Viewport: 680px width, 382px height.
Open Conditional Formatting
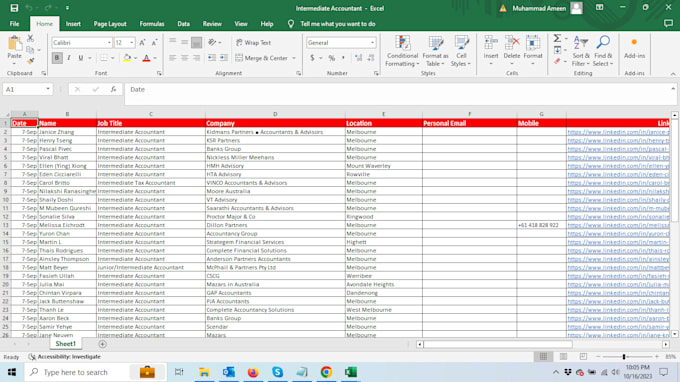402,51
